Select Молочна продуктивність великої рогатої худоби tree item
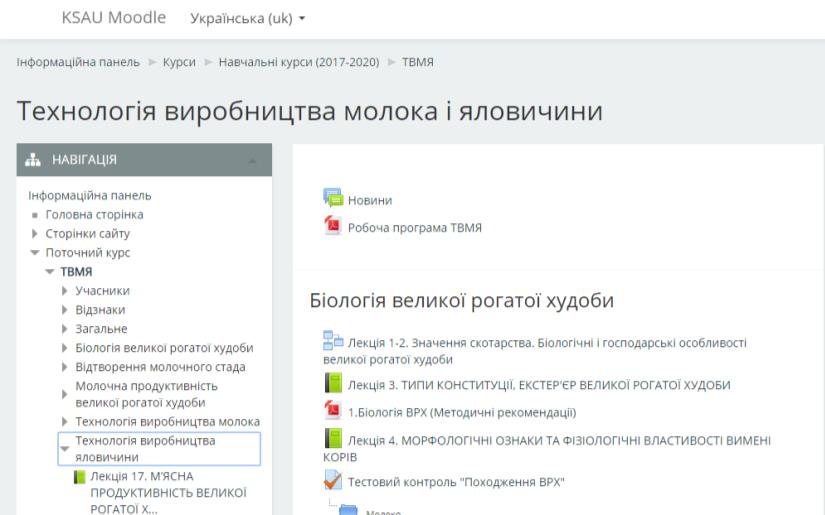Viewport: 825px width, 515px height. click(146, 394)
